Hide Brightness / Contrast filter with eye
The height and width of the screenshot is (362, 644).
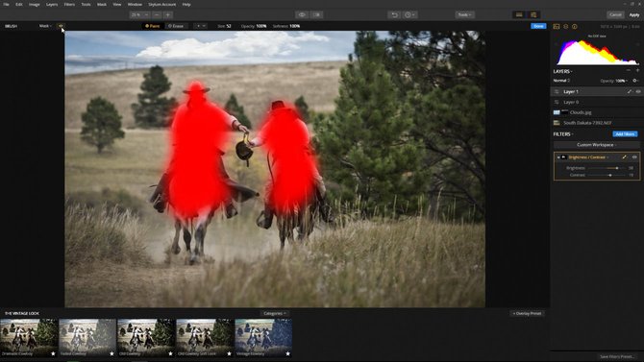coord(634,157)
